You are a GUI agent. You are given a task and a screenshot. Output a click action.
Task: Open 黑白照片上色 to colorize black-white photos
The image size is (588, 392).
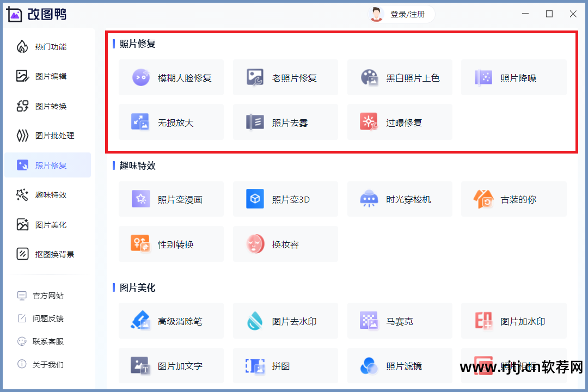[x=400, y=77]
